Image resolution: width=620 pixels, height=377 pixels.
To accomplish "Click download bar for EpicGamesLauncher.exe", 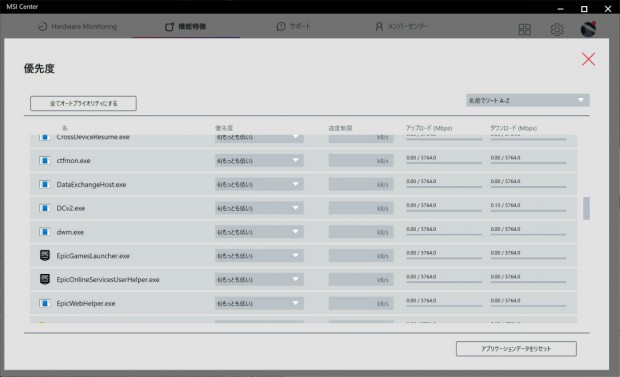I will (528, 258).
